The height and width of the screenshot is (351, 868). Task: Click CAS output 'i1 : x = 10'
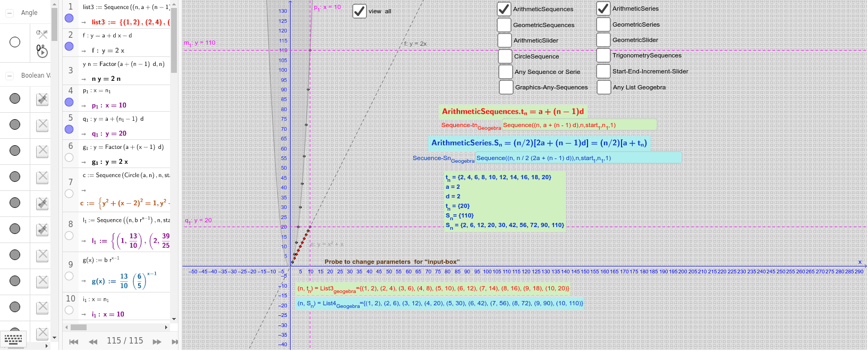(x=108, y=314)
